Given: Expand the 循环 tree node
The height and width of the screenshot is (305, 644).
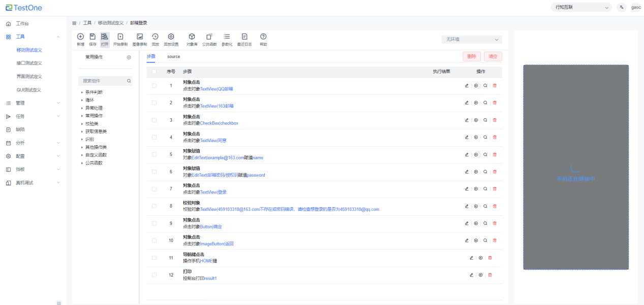Looking at the screenshot, I should (82, 100).
